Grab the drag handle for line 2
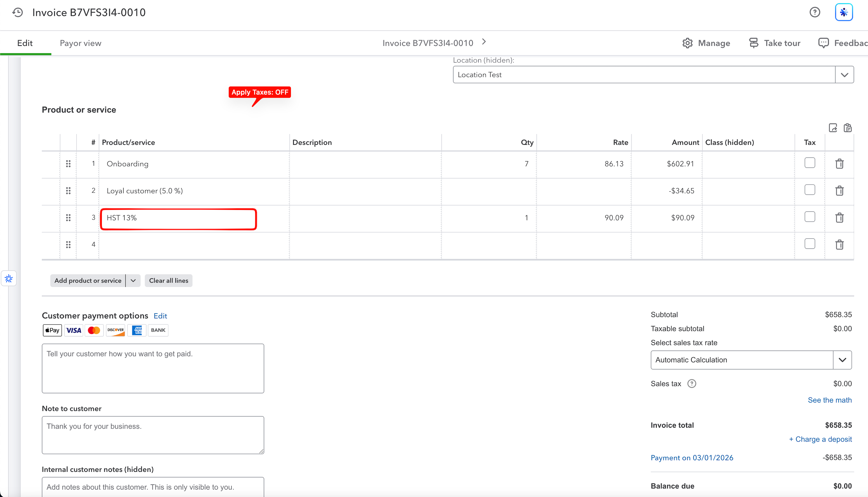This screenshot has width=868, height=497. [x=68, y=191]
